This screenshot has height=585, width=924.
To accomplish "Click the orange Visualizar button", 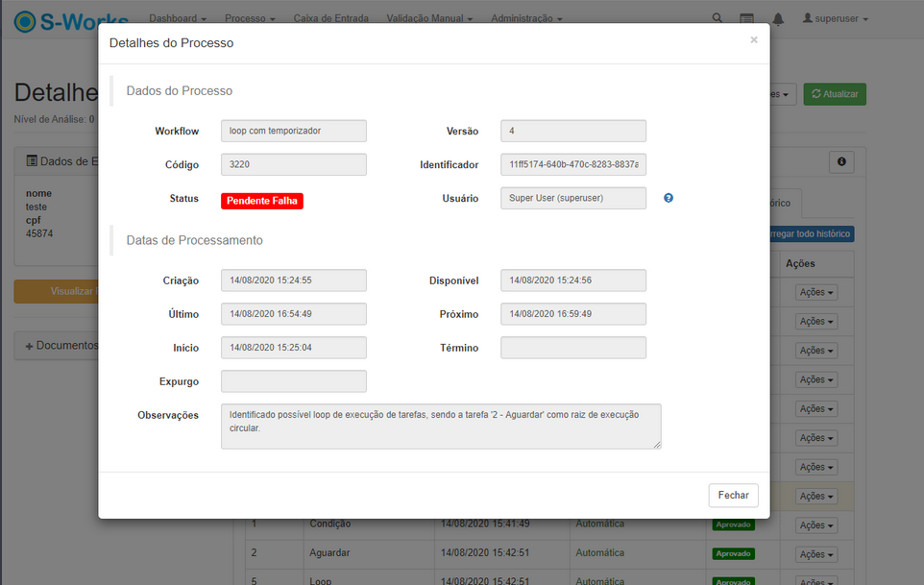I will [57, 292].
